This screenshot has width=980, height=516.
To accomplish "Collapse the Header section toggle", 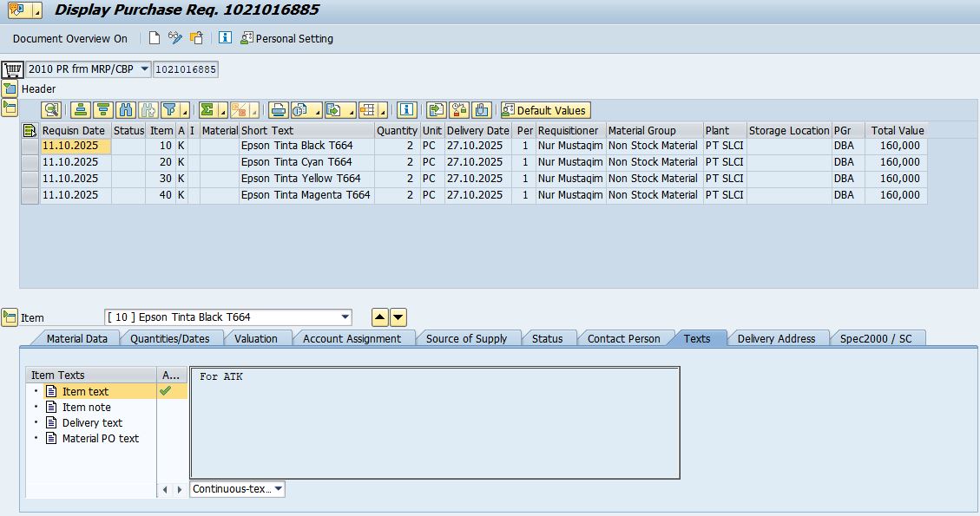I will click(x=10, y=88).
